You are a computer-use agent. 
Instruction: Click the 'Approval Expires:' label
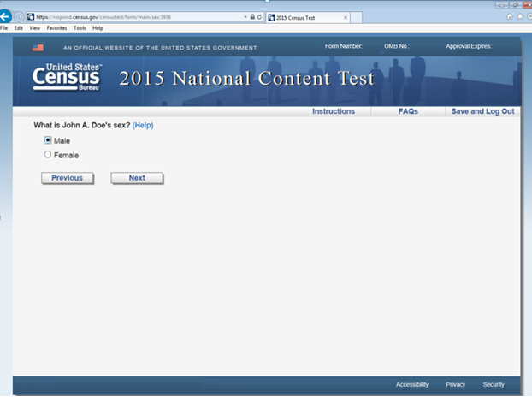click(x=469, y=46)
